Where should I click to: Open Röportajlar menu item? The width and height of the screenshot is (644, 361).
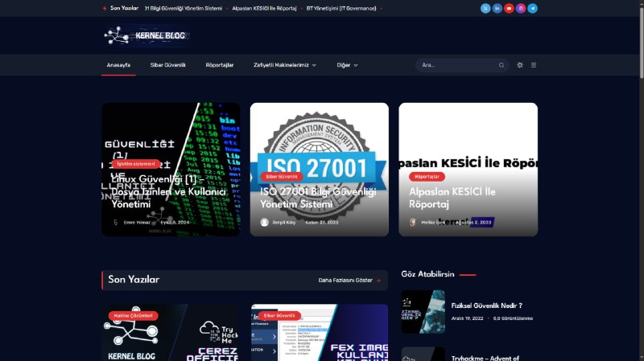click(220, 65)
